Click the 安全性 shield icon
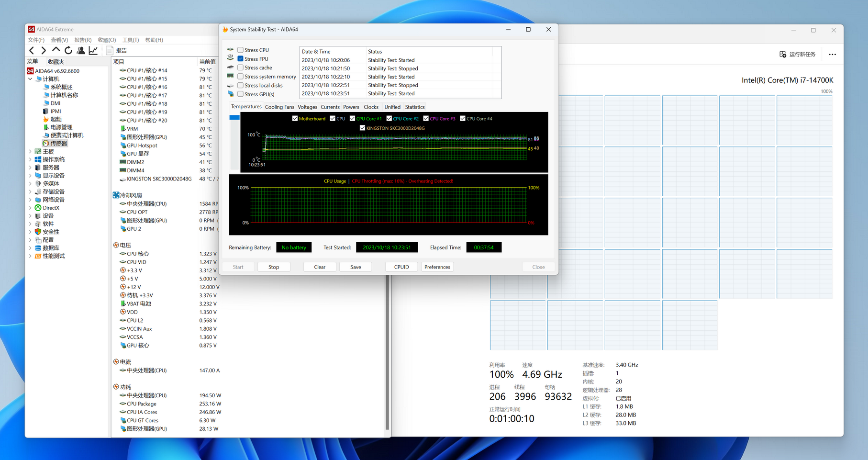 point(38,232)
